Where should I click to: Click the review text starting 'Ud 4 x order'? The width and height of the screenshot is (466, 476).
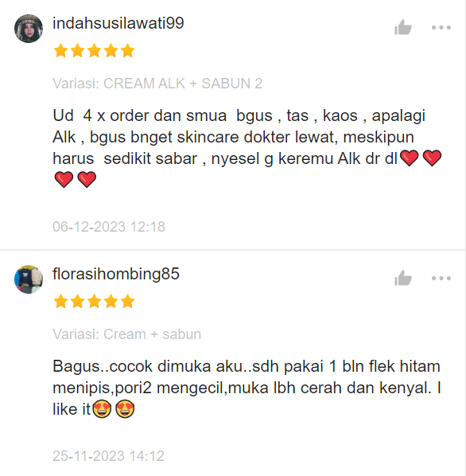click(247, 147)
